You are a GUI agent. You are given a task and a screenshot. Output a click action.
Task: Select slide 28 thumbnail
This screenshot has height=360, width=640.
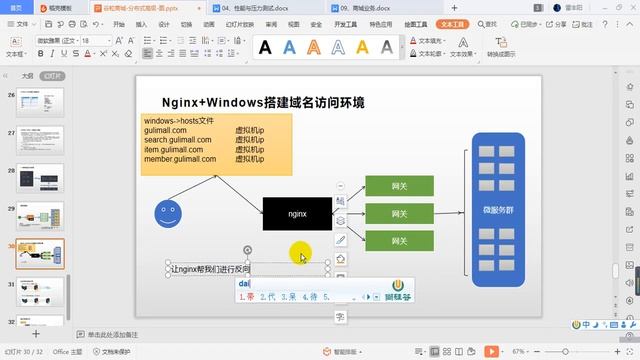point(40,178)
